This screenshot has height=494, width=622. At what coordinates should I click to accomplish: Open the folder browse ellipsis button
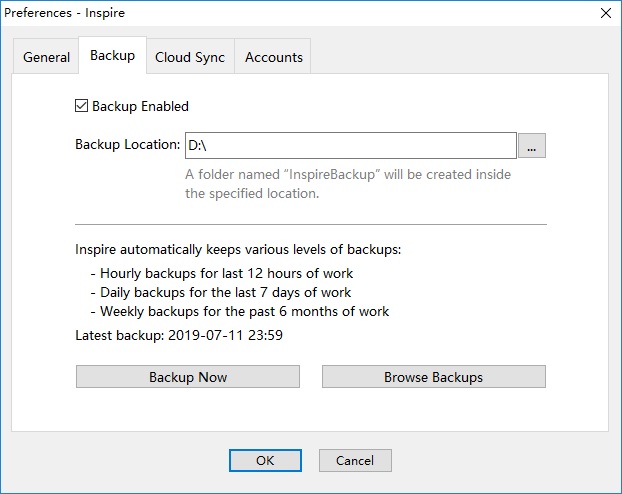coord(532,146)
